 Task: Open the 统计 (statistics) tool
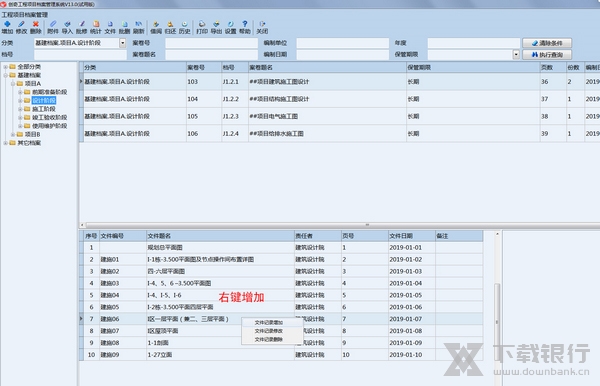(96, 27)
